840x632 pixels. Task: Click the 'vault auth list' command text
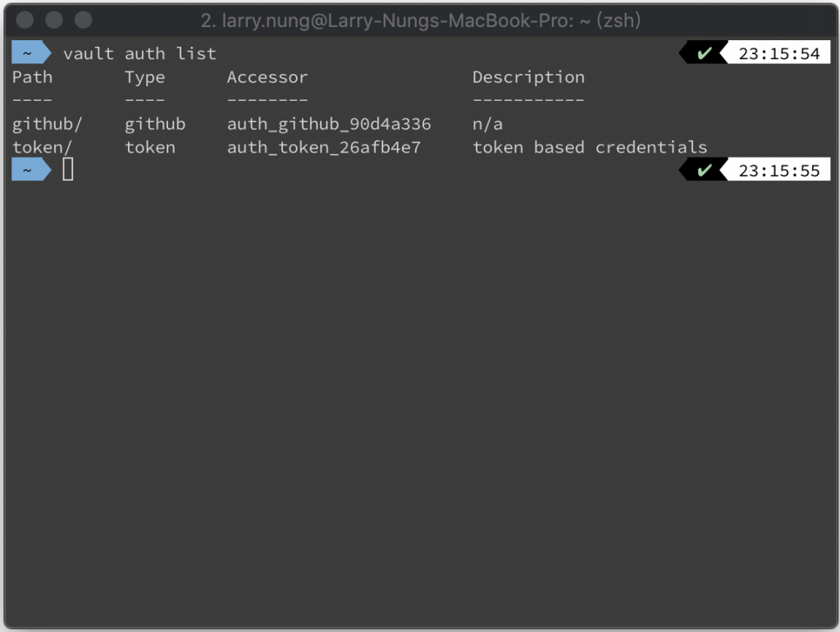click(139, 53)
